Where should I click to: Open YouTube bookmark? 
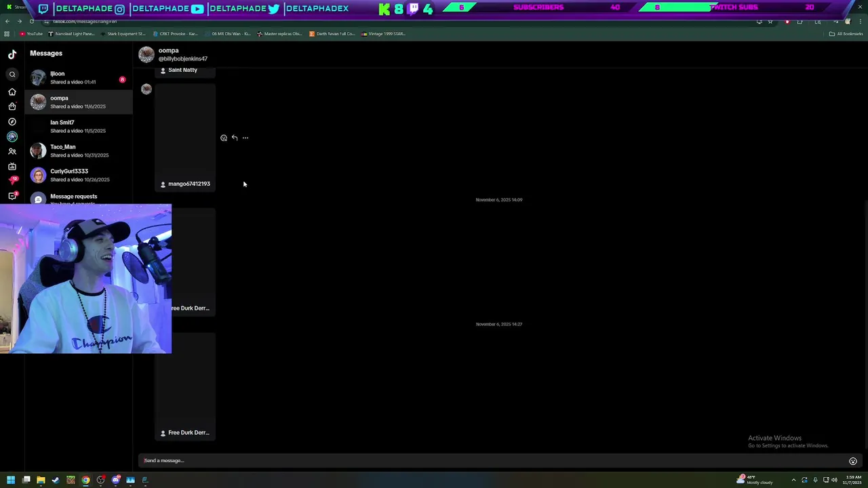point(31,34)
